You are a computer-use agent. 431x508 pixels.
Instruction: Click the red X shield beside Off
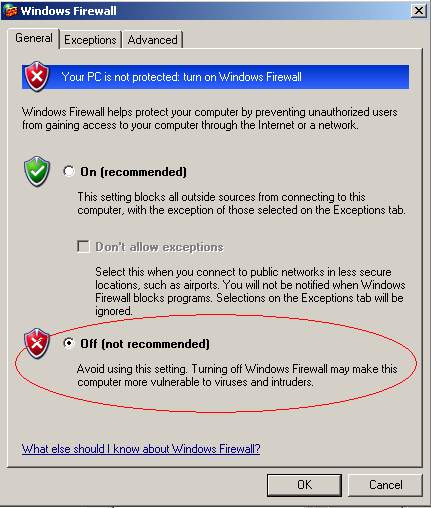37,343
